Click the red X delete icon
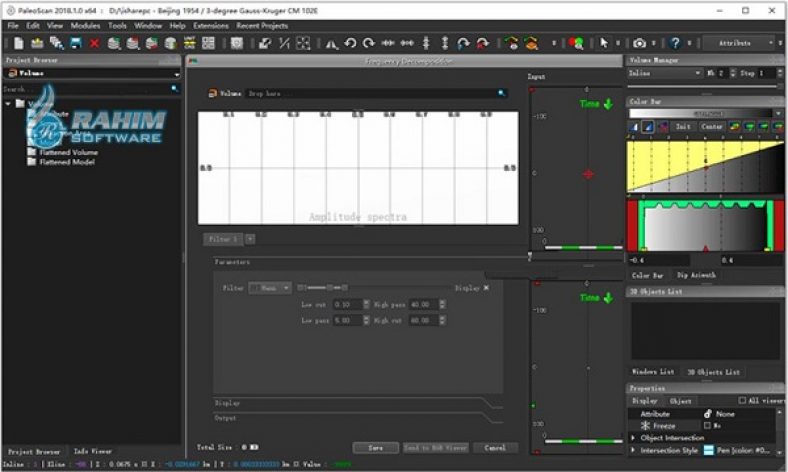The image size is (788, 472). [x=94, y=44]
